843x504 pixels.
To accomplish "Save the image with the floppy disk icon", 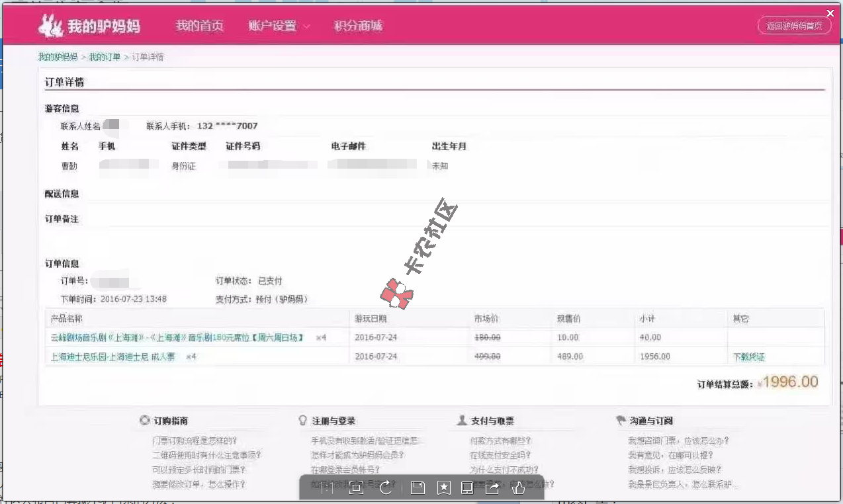I will (x=418, y=488).
